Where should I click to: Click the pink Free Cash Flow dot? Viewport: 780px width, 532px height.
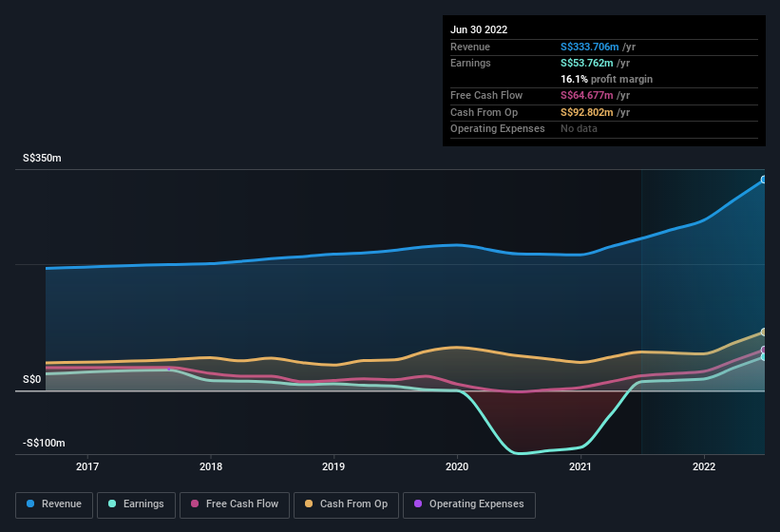point(195,503)
